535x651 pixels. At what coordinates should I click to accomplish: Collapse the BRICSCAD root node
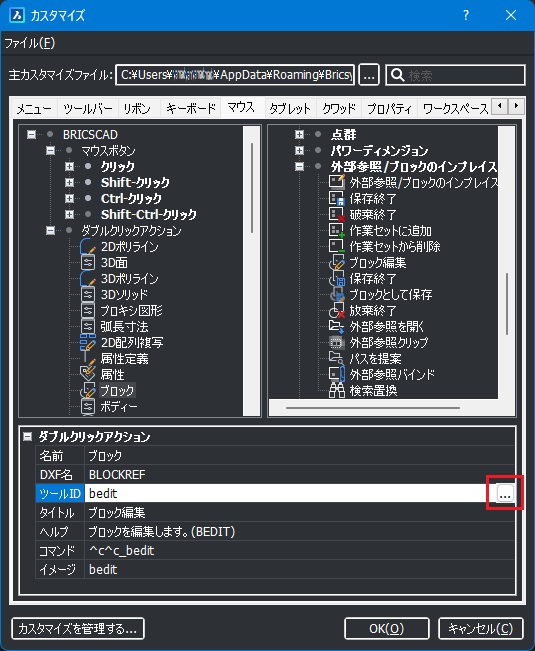point(31,135)
